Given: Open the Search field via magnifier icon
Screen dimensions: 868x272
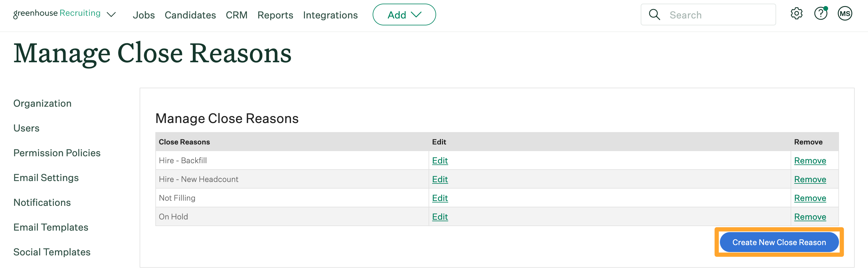Looking at the screenshot, I should (654, 15).
